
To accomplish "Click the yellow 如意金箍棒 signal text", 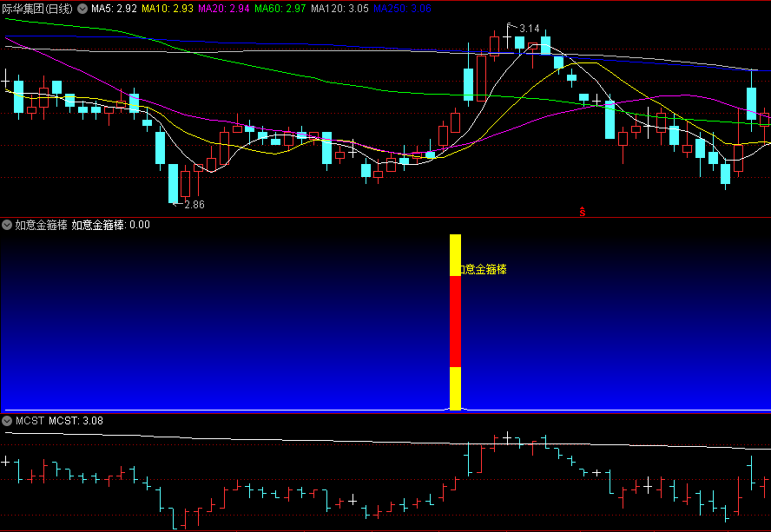I will [x=483, y=269].
